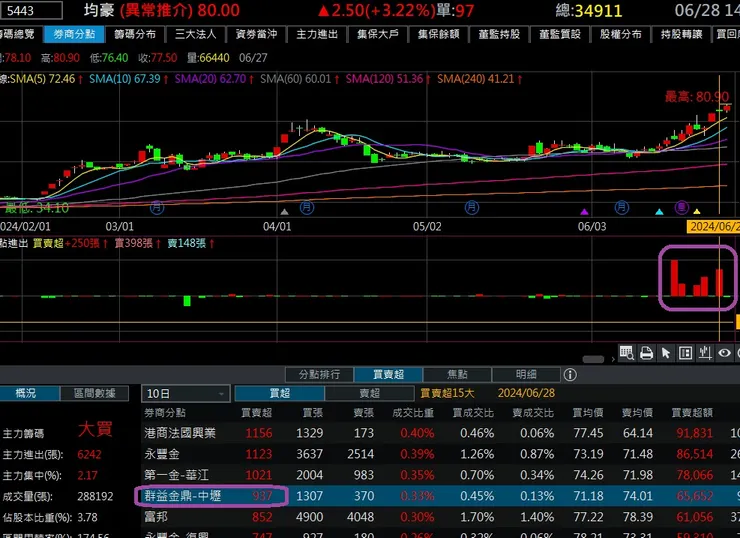Viewport: 740px width, 538px height.
Task: Sort by 買均價 column header
Action: point(588,413)
